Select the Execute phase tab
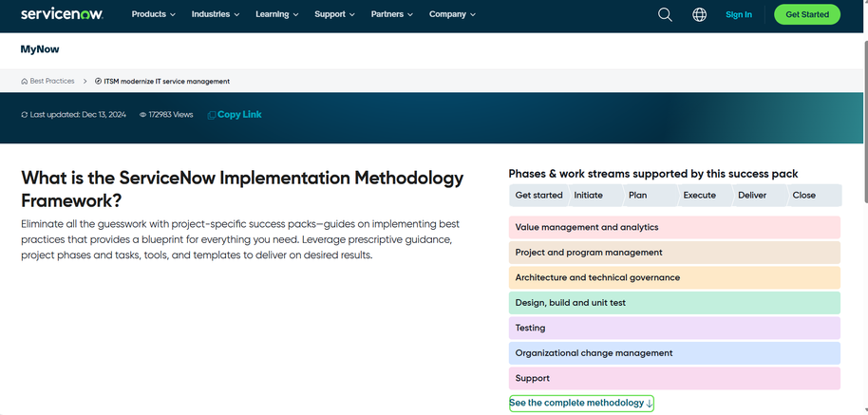868x415 pixels. point(699,195)
